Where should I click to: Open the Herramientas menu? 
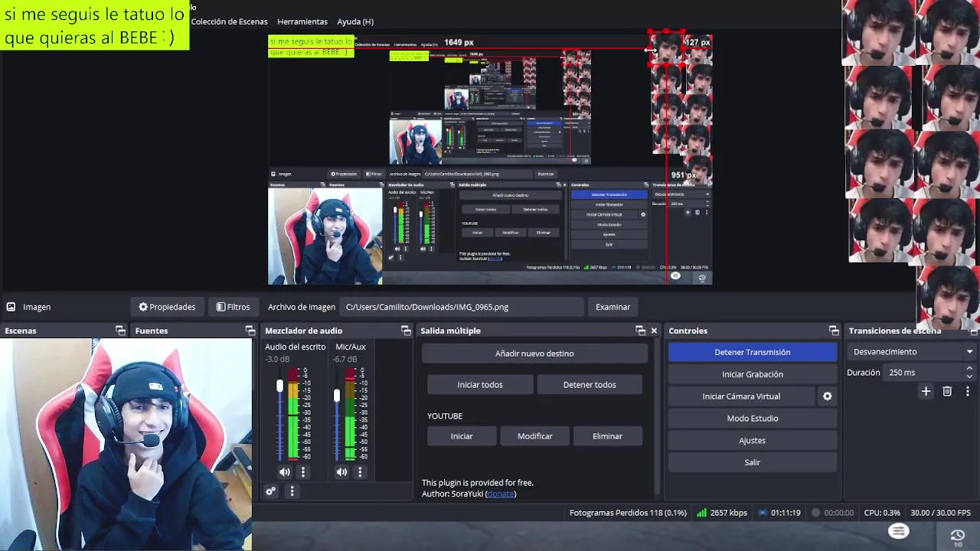click(302, 21)
